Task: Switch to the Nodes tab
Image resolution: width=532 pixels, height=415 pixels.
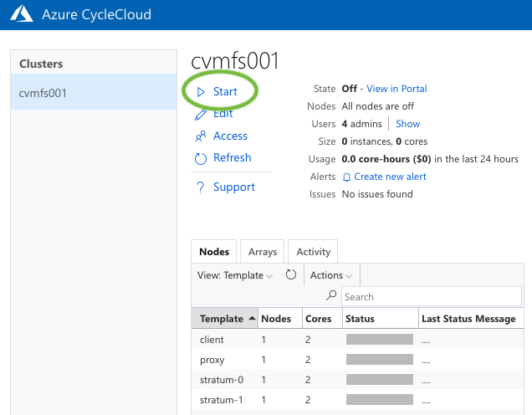Action: (214, 252)
